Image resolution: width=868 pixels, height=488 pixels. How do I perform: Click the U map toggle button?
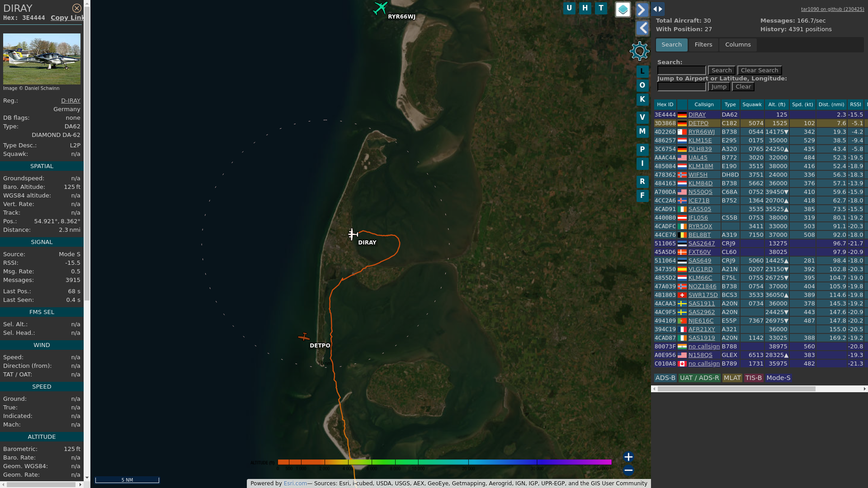569,8
